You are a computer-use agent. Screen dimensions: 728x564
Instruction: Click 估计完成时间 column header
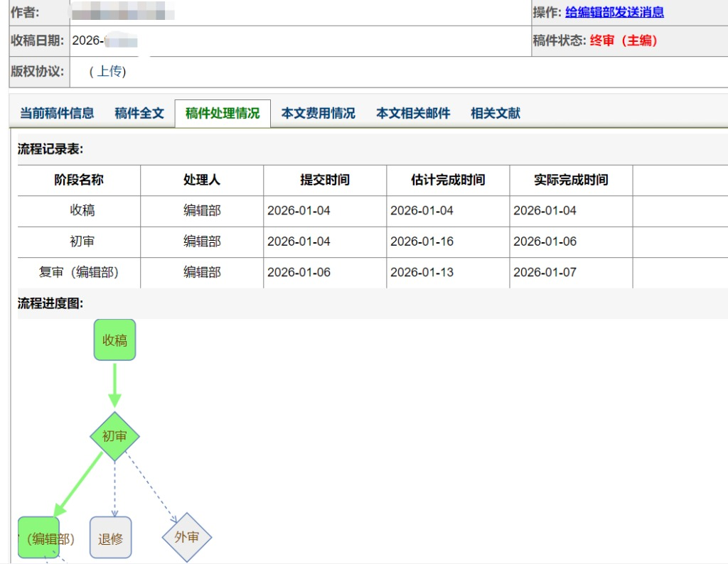click(448, 180)
